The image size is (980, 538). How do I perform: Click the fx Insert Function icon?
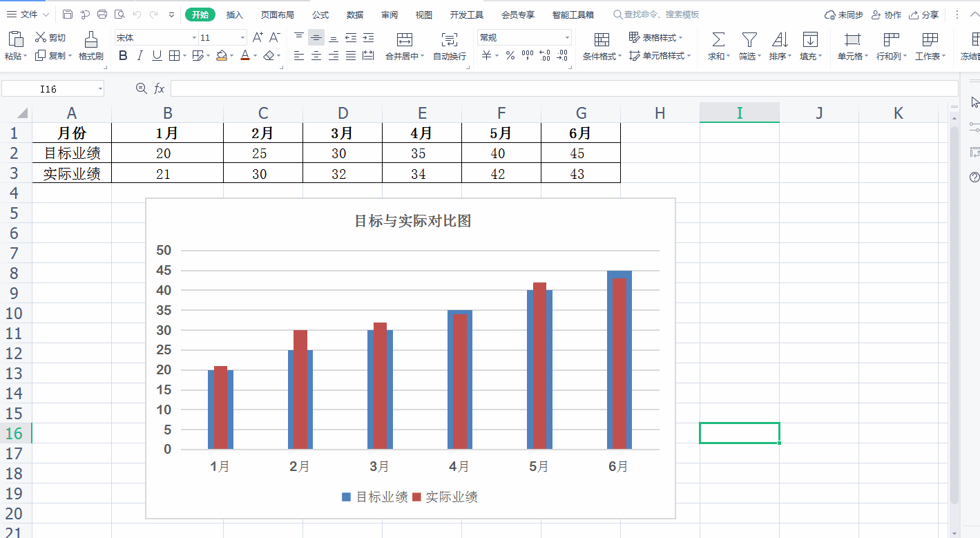pyautogui.click(x=160, y=88)
